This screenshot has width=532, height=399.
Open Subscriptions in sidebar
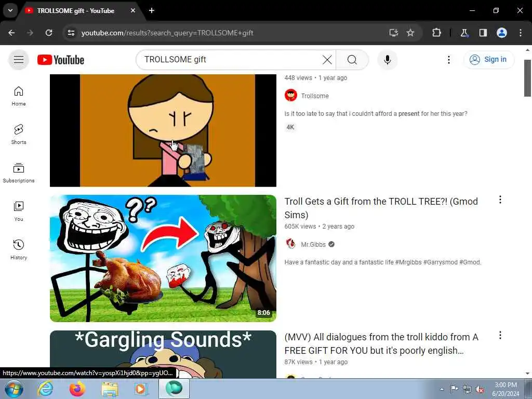[19, 172]
